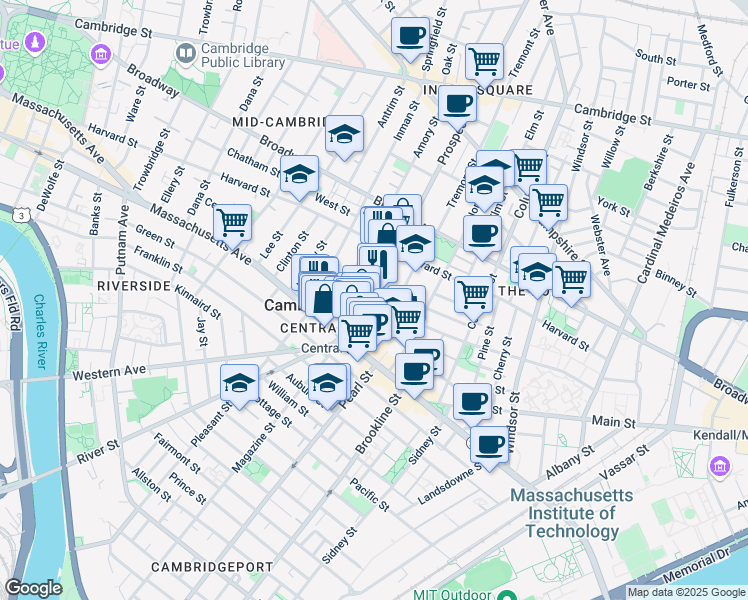Image resolution: width=748 pixels, height=600 pixels.
Task: Click the Fairmont St street label
Action: [177, 453]
